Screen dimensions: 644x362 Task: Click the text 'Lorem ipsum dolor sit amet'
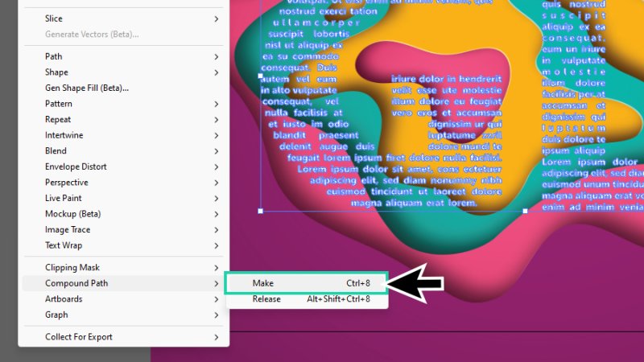coord(365,169)
